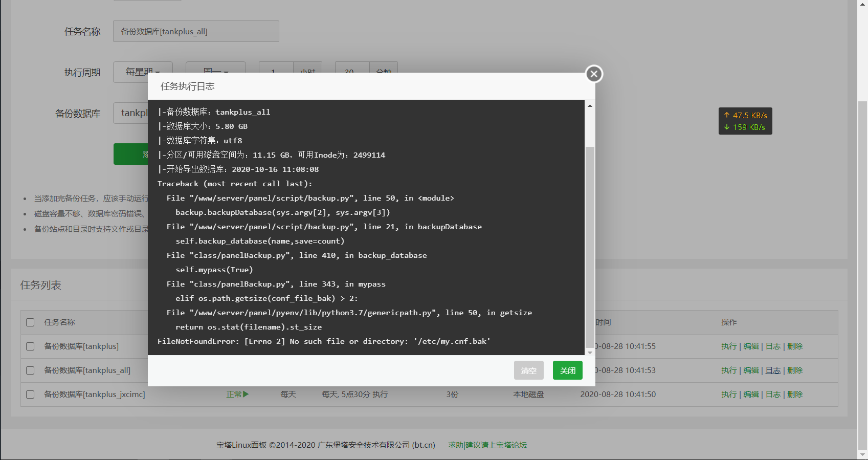868x460 pixels.
Task: Close the task log dialog with X icon
Action: 594,74
